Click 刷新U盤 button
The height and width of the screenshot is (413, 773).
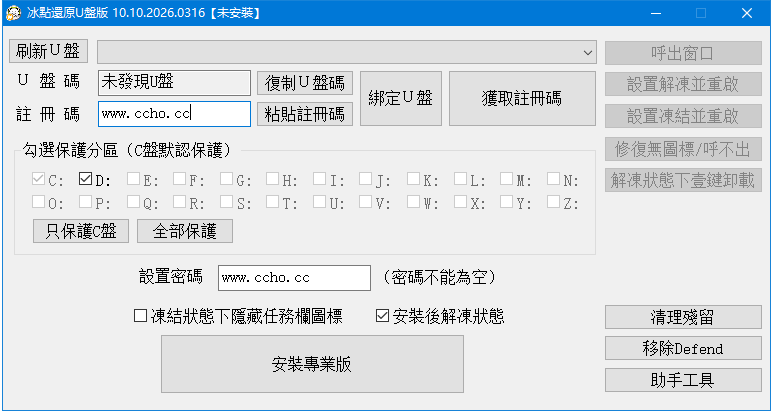tap(49, 50)
